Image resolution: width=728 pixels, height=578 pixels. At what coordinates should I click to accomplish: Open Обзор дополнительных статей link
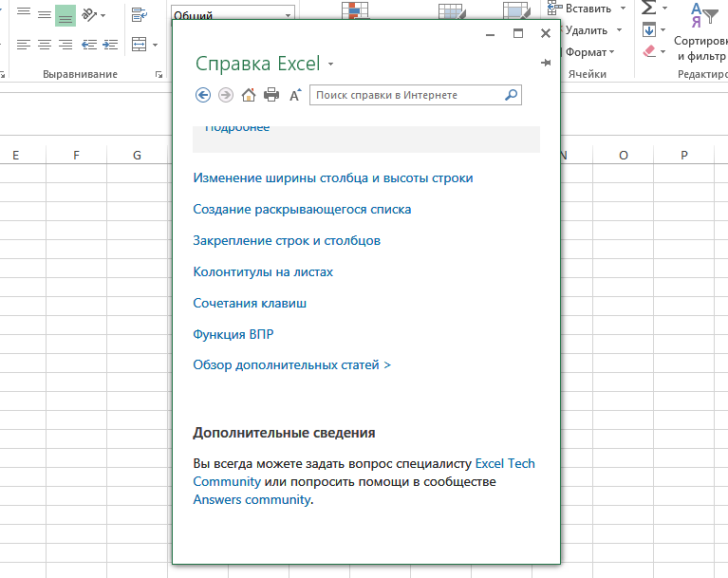[291, 364]
